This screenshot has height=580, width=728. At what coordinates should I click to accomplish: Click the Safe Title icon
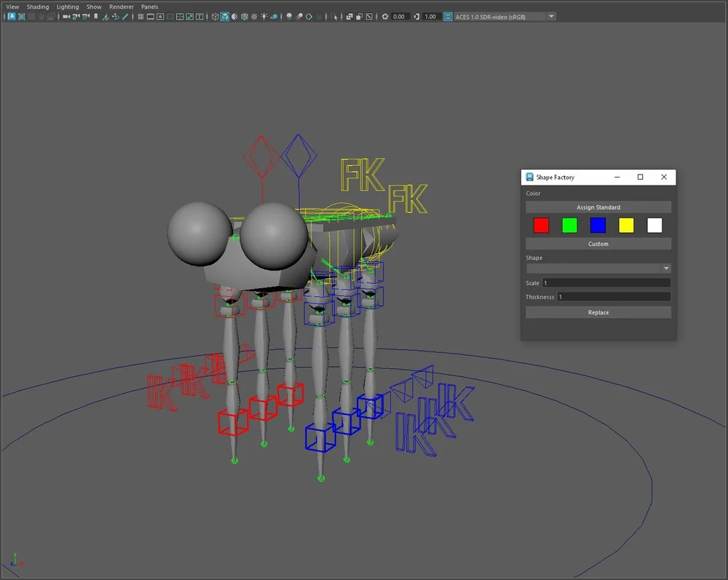click(x=199, y=17)
